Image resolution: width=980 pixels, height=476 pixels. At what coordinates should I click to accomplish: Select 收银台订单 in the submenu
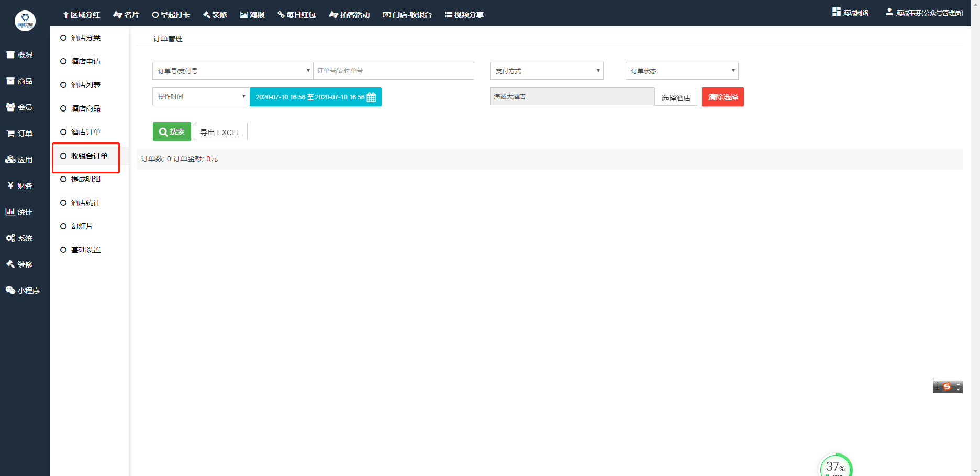(89, 156)
